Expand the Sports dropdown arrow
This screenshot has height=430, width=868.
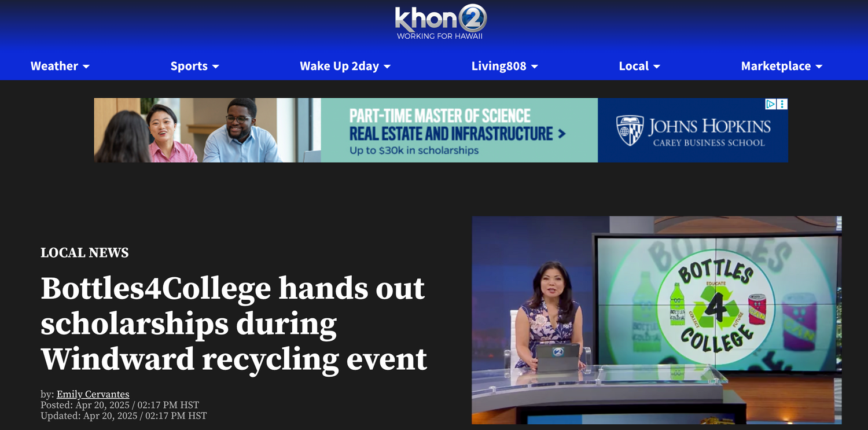click(x=216, y=67)
